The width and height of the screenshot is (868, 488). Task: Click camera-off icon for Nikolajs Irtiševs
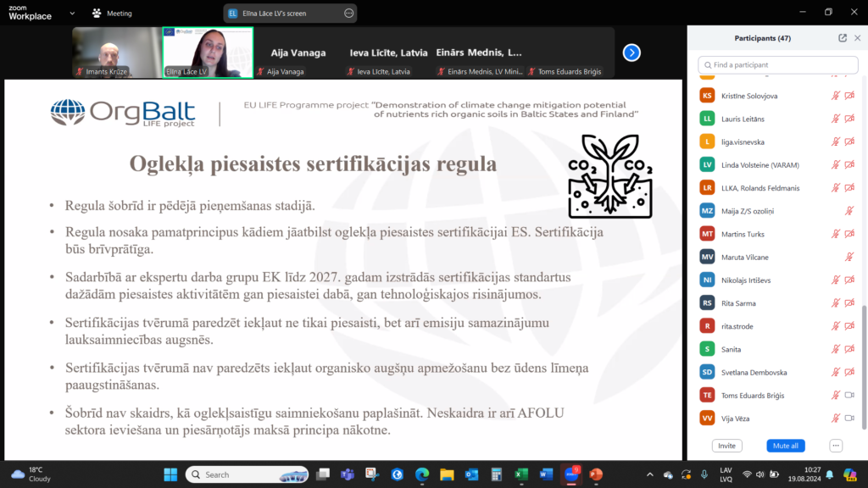click(849, 280)
